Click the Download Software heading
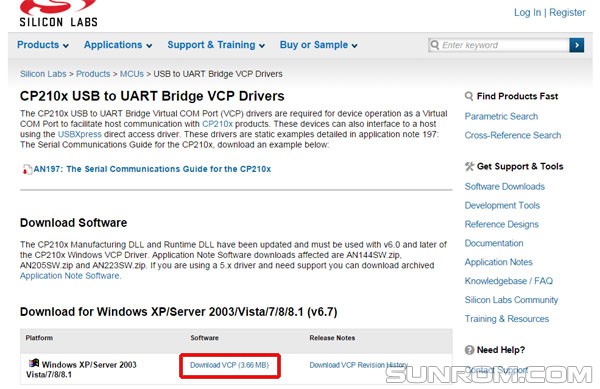 [73, 223]
